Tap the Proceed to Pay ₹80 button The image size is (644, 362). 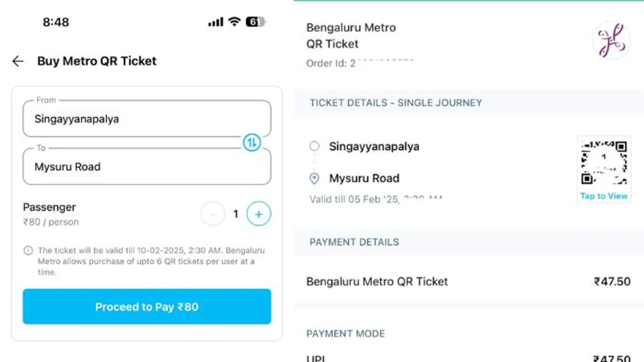(x=146, y=306)
